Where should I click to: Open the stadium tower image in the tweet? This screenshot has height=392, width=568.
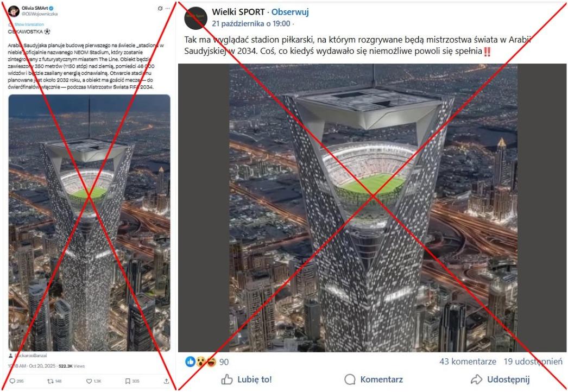pos(89,223)
